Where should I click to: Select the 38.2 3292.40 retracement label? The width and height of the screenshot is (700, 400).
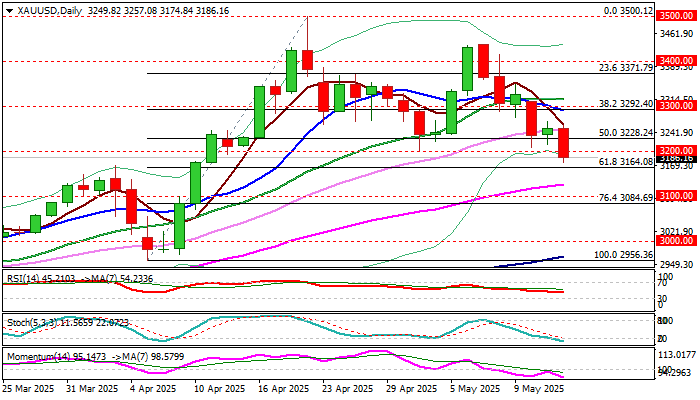click(x=625, y=104)
